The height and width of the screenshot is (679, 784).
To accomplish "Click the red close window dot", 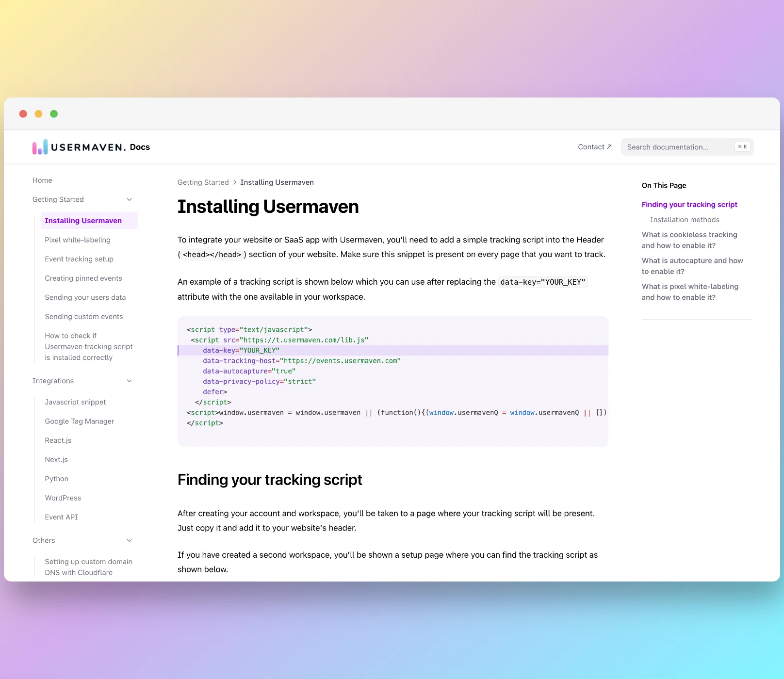I will [x=23, y=114].
